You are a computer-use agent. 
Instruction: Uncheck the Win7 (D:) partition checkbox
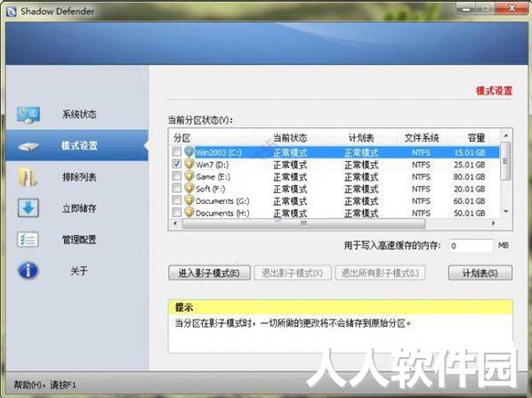[x=177, y=164]
